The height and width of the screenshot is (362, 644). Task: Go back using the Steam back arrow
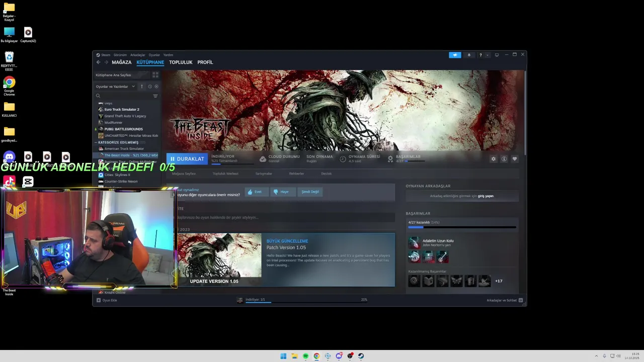tap(98, 62)
